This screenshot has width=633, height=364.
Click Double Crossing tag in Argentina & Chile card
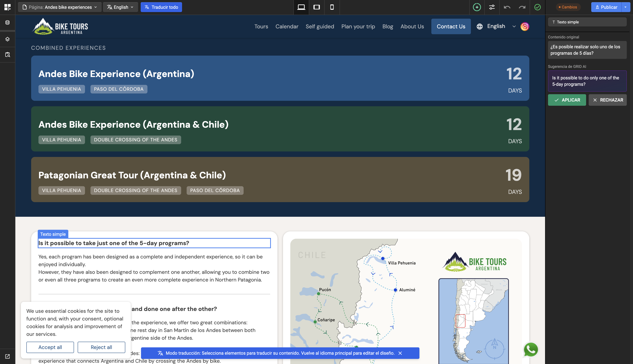coord(136,140)
